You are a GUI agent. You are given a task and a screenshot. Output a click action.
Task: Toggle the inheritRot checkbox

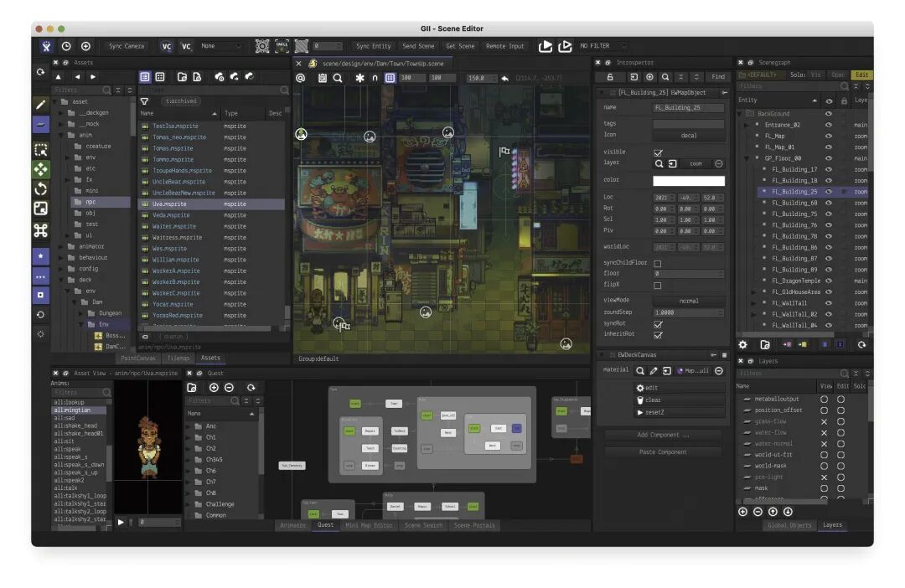point(658,335)
